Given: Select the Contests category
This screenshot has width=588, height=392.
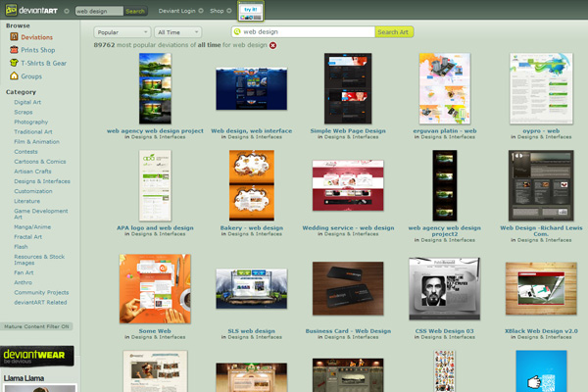Looking at the screenshot, I should [25, 152].
